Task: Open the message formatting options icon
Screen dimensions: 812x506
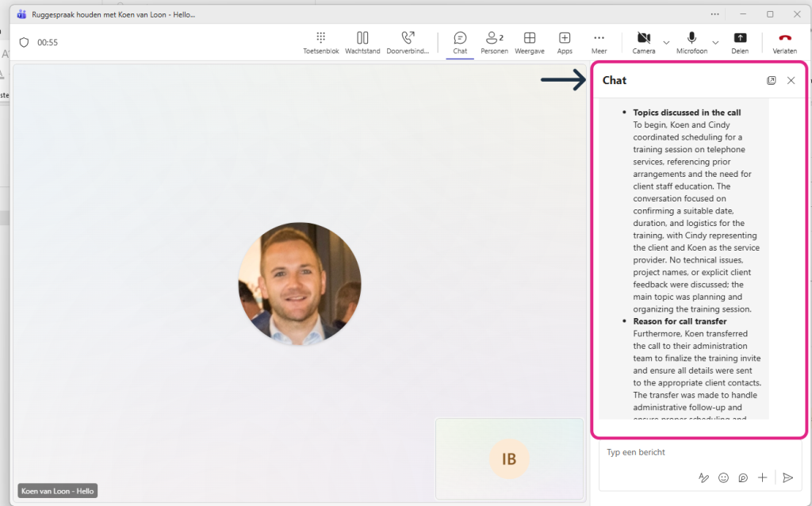Action: tap(703, 477)
